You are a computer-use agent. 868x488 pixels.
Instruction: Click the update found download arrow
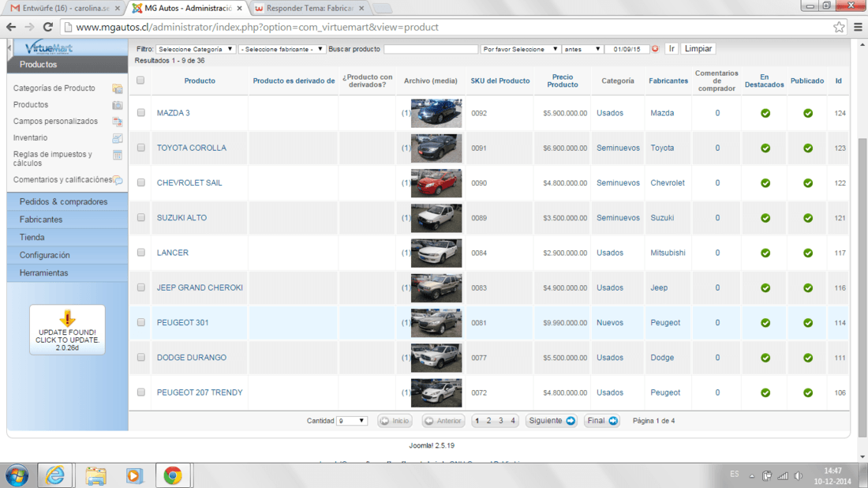[x=67, y=318]
